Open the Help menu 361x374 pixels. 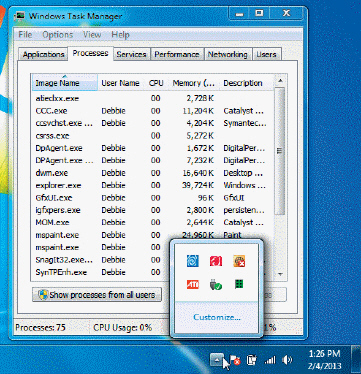[120, 35]
